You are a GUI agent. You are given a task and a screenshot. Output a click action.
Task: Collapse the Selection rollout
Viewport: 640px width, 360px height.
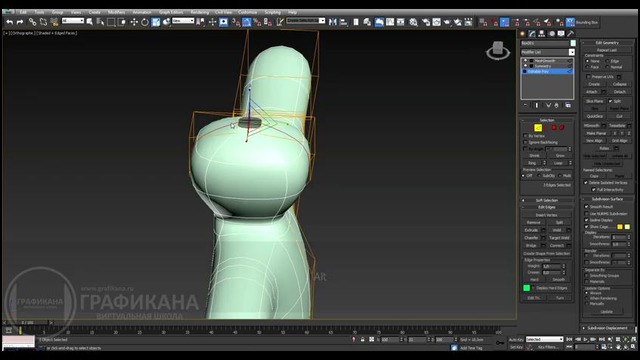547,120
